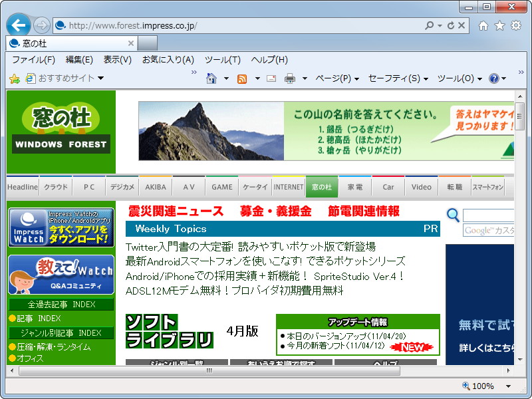Add to favorites bar star icon

[14, 78]
